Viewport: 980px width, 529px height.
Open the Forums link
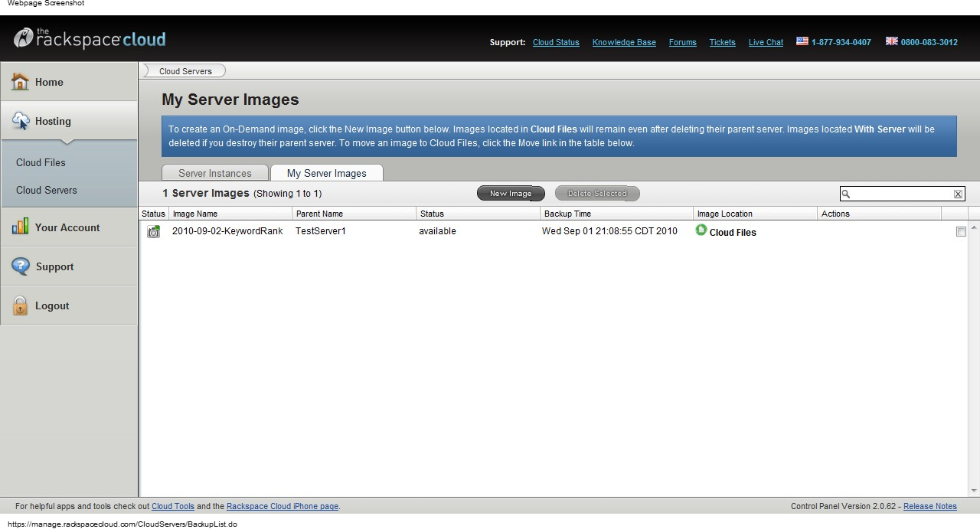[683, 42]
